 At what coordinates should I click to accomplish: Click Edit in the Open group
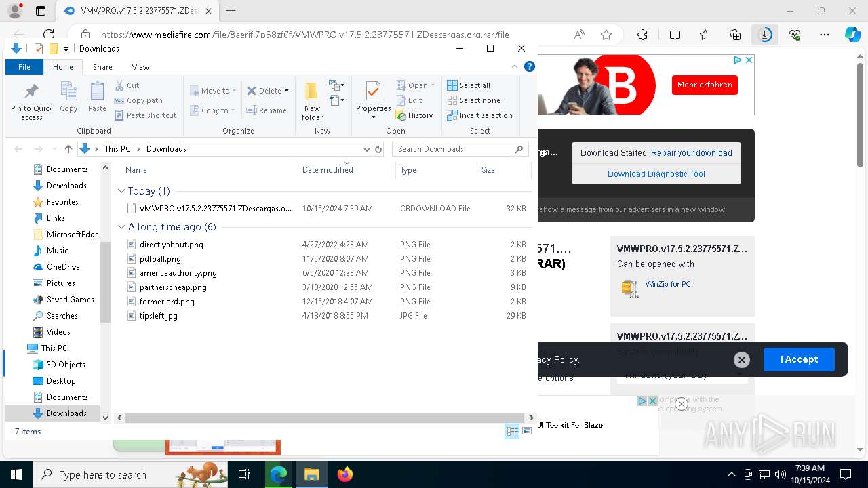pyautogui.click(x=409, y=100)
